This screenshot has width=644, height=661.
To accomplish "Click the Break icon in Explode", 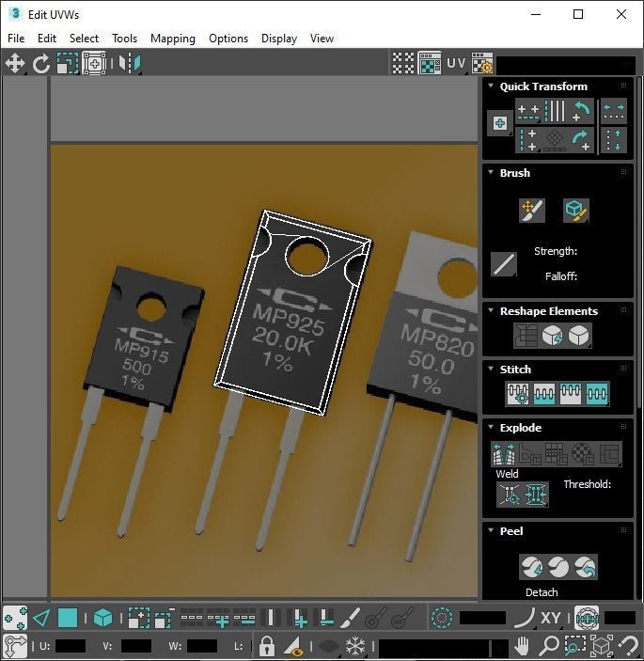I will tap(504, 453).
